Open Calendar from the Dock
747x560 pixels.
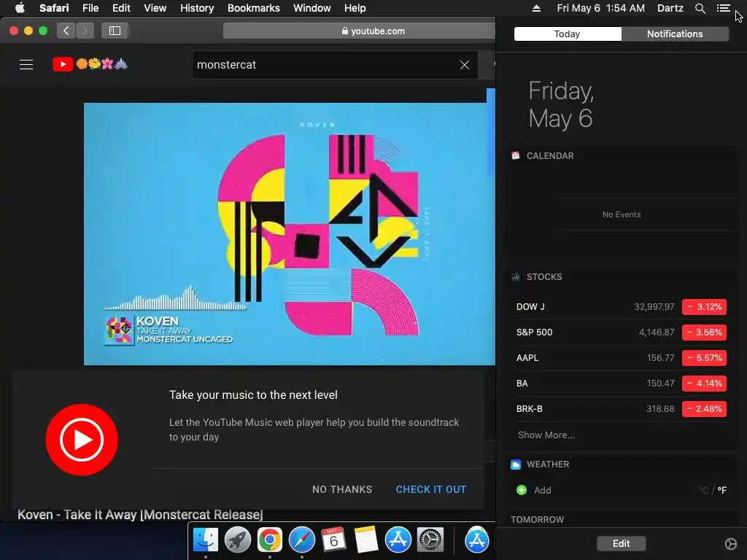[333, 540]
